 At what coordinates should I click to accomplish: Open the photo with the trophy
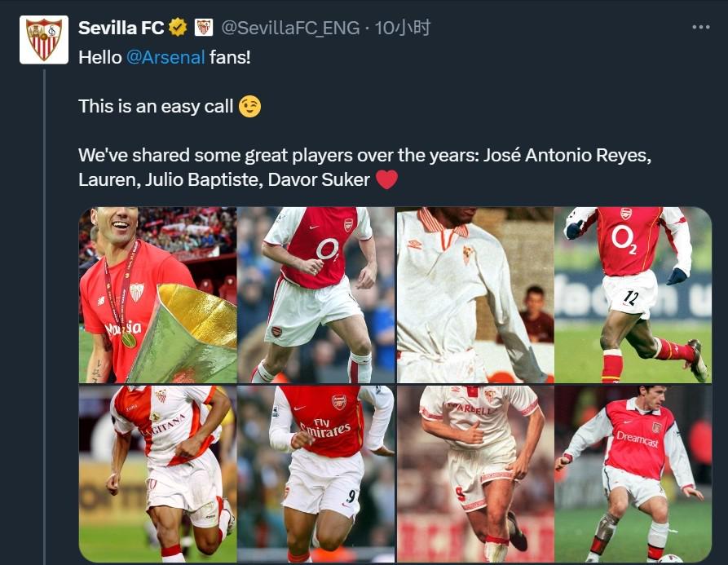point(158,295)
